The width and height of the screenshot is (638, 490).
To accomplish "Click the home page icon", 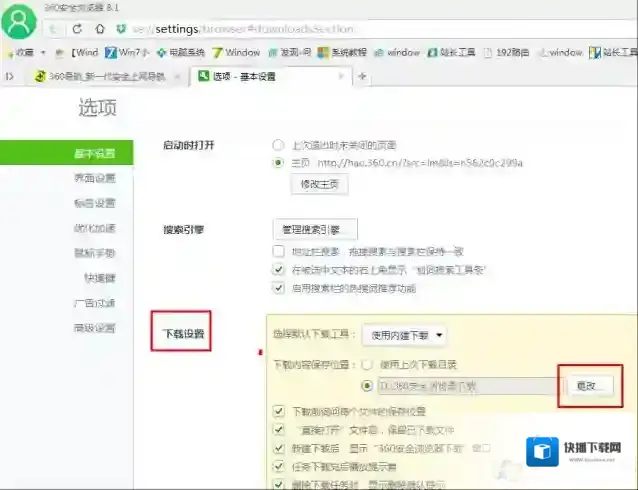I will [100, 29].
